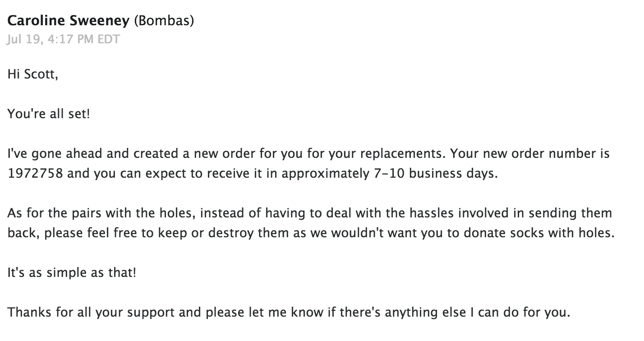The width and height of the screenshot is (644, 341).
Task: Click the phrase Your new order number is
Action: pos(529,153)
